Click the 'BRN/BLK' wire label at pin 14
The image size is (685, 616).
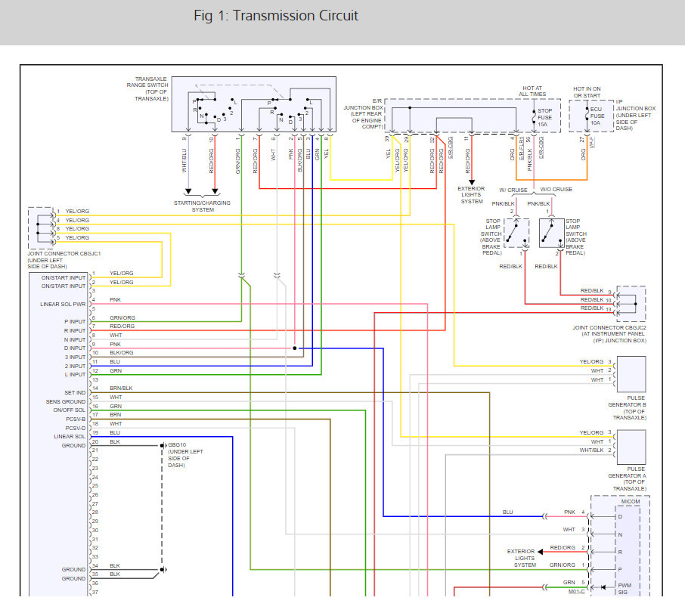121,388
